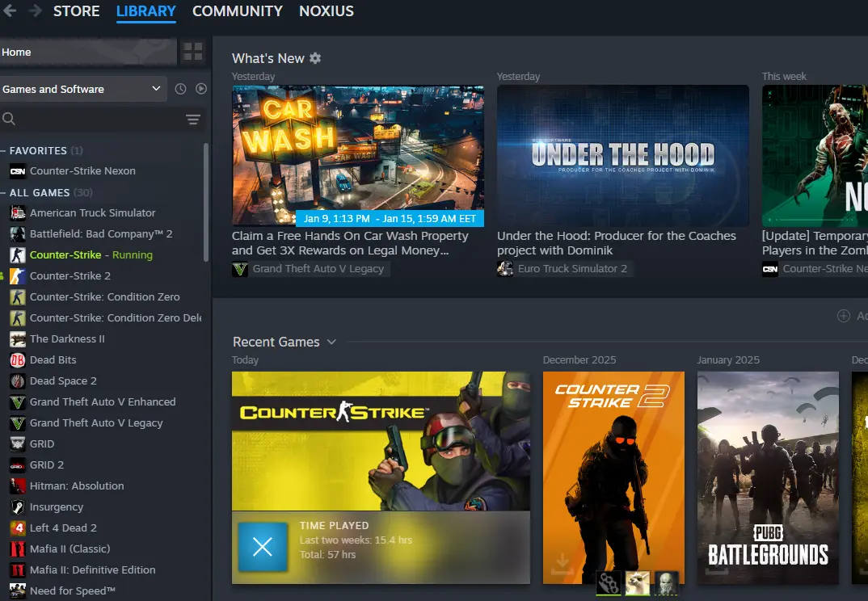Screen dimensions: 868x601
Task: Click the search magnifier icon
Action: (x=8, y=119)
